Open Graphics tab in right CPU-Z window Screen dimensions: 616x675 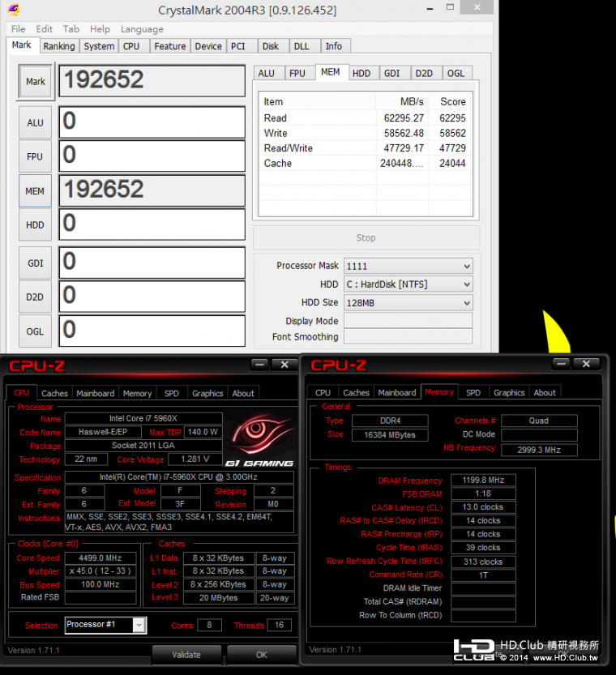[x=509, y=392]
